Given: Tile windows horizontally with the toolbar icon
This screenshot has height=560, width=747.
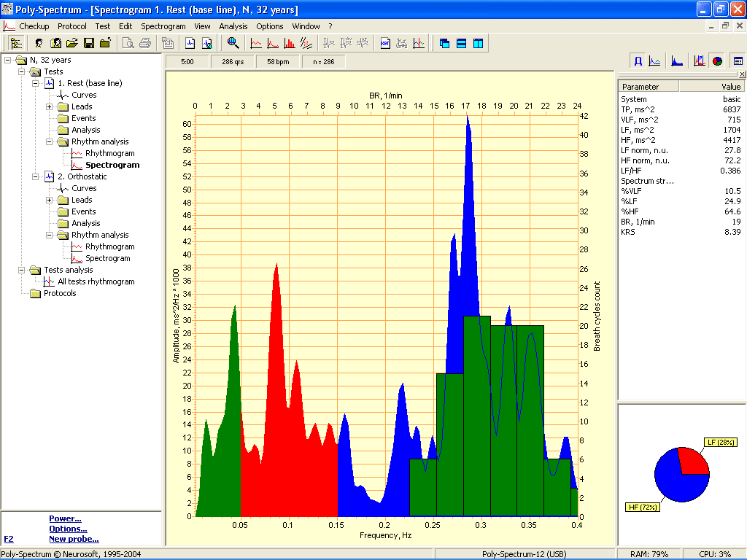Looking at the screenshot, I should 461,43.
